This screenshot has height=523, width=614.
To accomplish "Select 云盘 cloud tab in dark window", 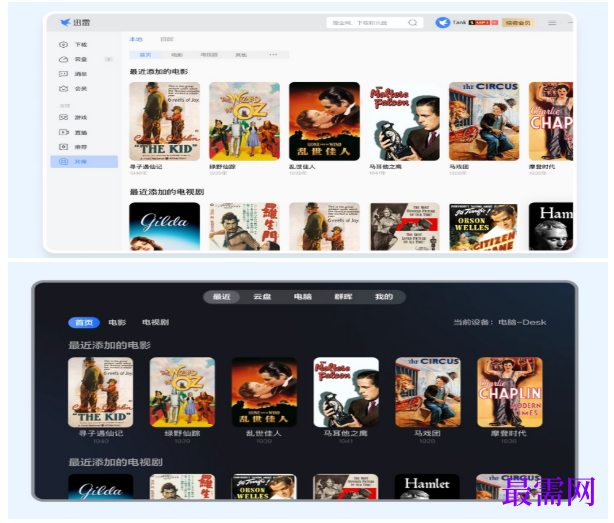I will coord(262,297).
